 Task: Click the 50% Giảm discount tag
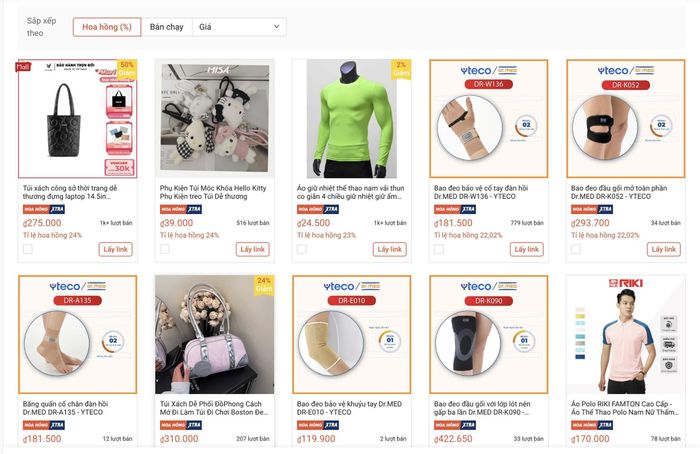pos(127,69)
